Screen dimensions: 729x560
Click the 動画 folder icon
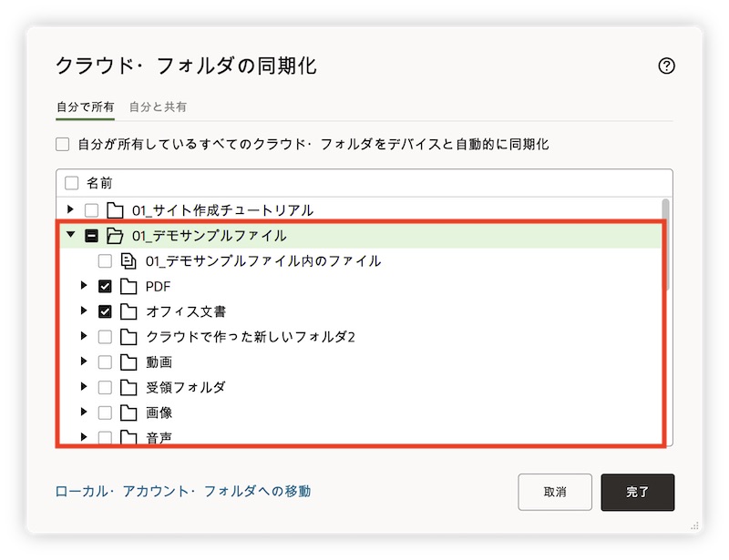[x=128, y=362]
